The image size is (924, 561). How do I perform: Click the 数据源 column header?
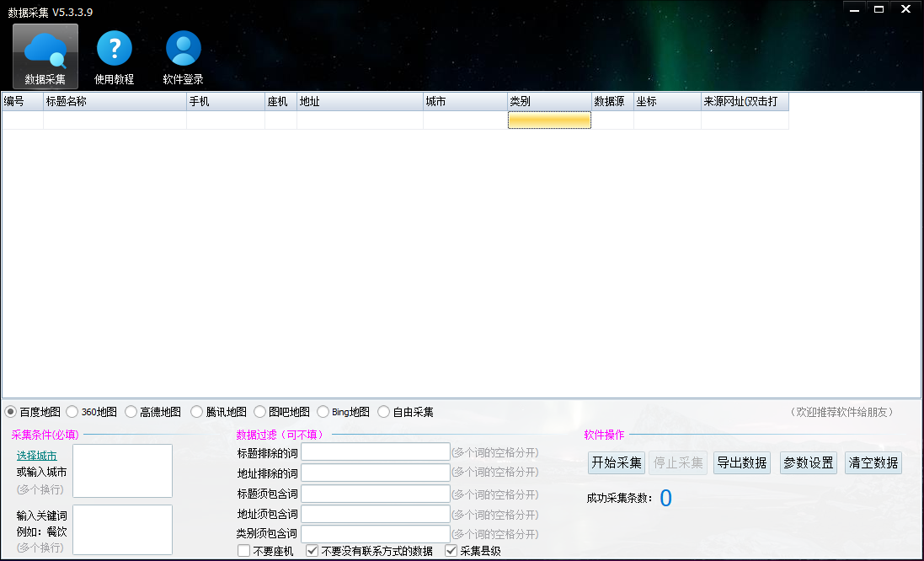pos(613,101)
